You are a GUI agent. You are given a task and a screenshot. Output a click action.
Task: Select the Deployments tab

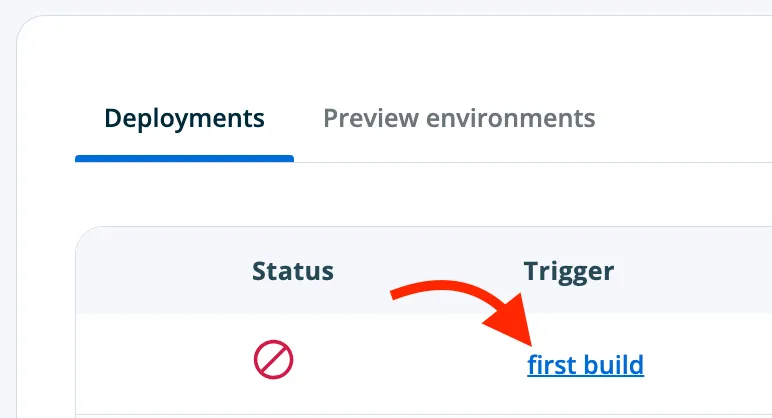click(184, 118)
